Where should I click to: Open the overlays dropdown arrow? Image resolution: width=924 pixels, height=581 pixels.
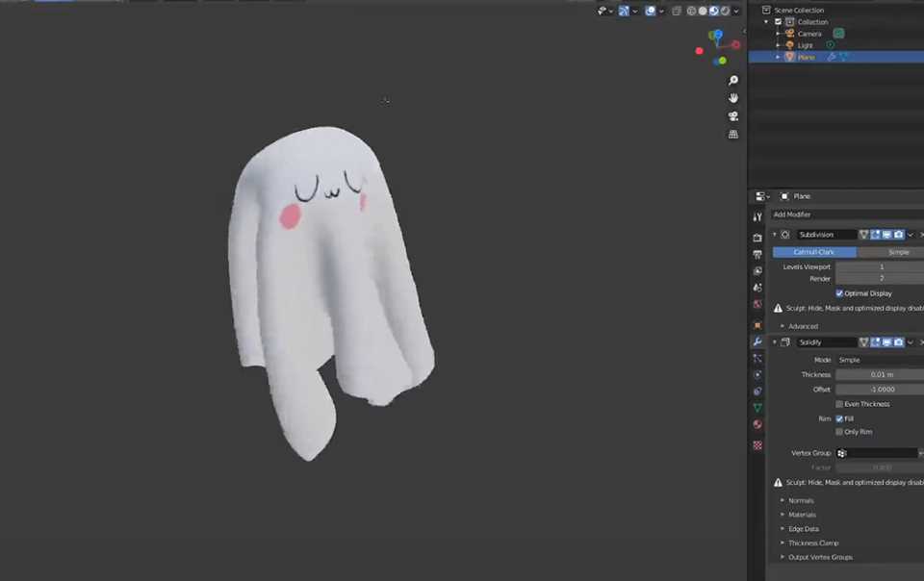click(661, 11)
